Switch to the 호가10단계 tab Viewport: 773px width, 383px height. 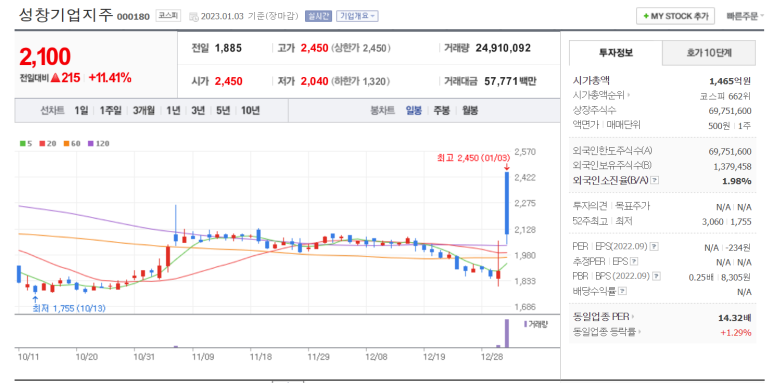[709, 53]
